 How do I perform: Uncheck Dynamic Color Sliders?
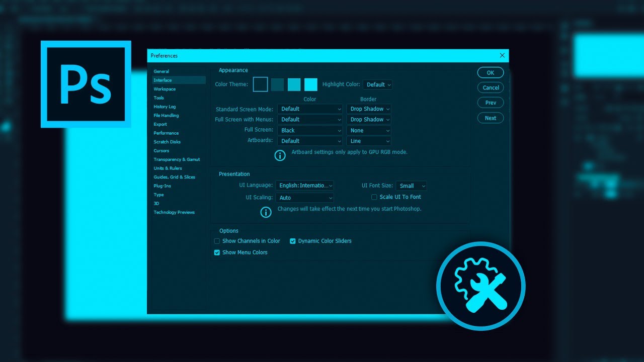(x=292, y=241)
